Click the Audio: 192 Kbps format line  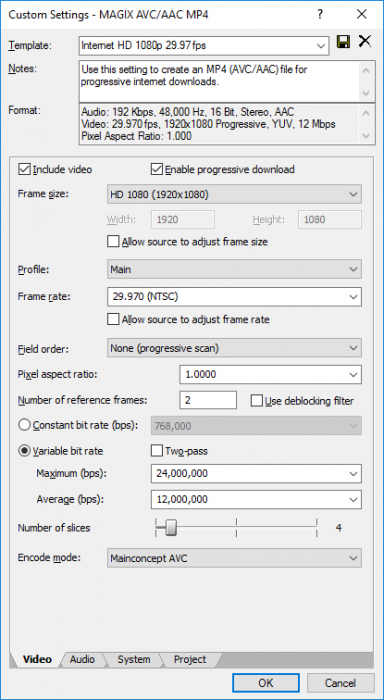[x=188, y=112]
